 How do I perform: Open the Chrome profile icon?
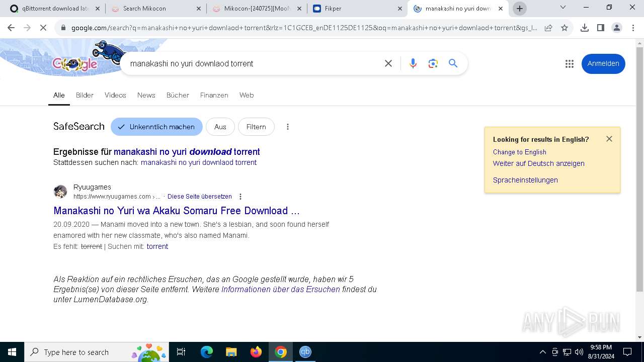pyautogui.click(x=617, y=28)
